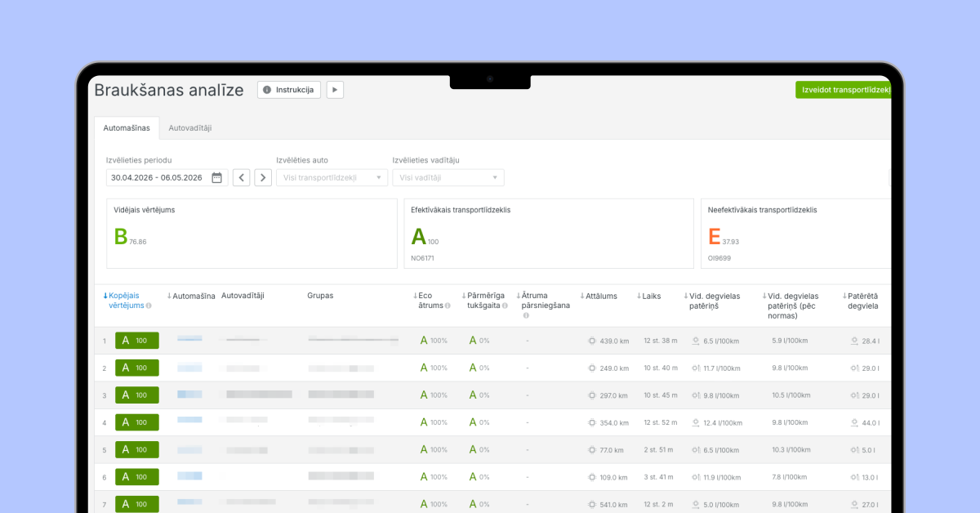
Task: Open the calendar icon in period field
Action: [x=216, y=177]
